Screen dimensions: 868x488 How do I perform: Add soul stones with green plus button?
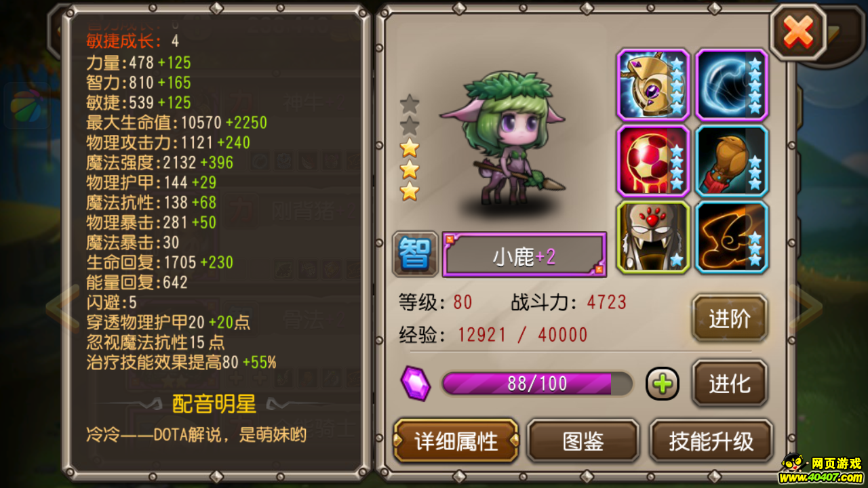[x=662, y=384]
